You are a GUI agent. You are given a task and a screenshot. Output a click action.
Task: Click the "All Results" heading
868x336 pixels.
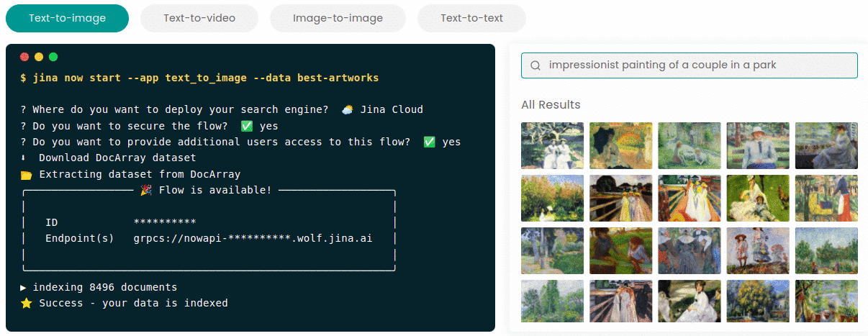coord(551,104)
